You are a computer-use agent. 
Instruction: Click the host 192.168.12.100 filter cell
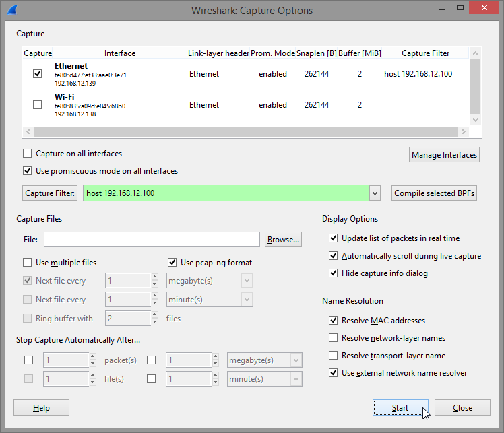418,74
